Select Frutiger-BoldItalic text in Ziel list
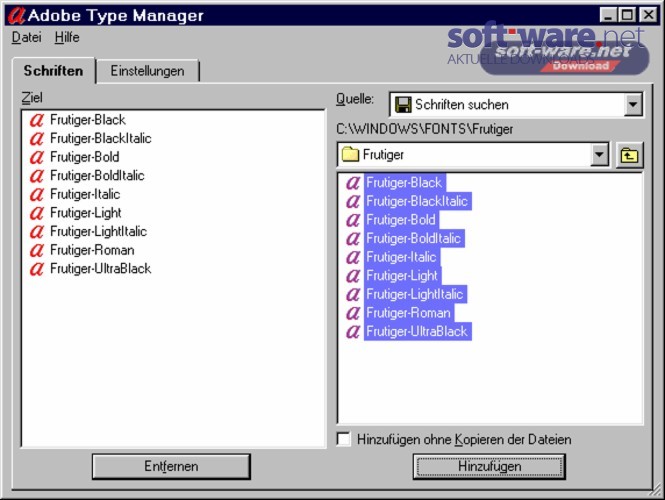Viewport: 665px width, 500px height. point(97,176)
